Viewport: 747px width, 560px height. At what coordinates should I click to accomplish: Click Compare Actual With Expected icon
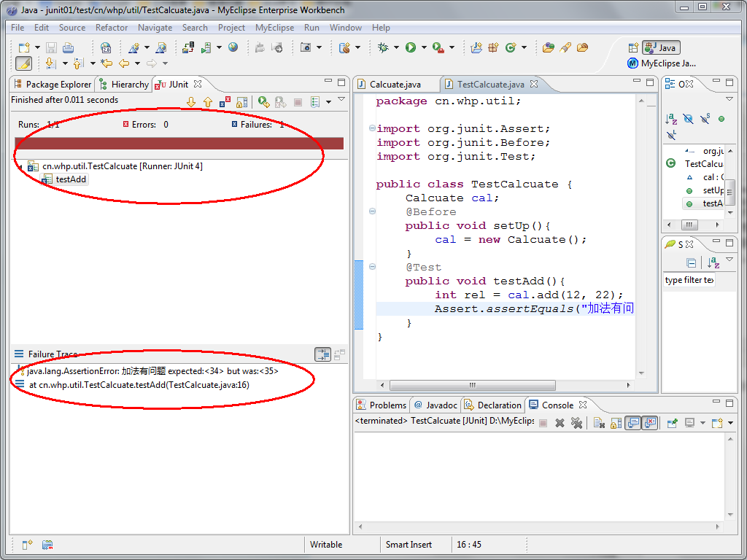[340, 354]
